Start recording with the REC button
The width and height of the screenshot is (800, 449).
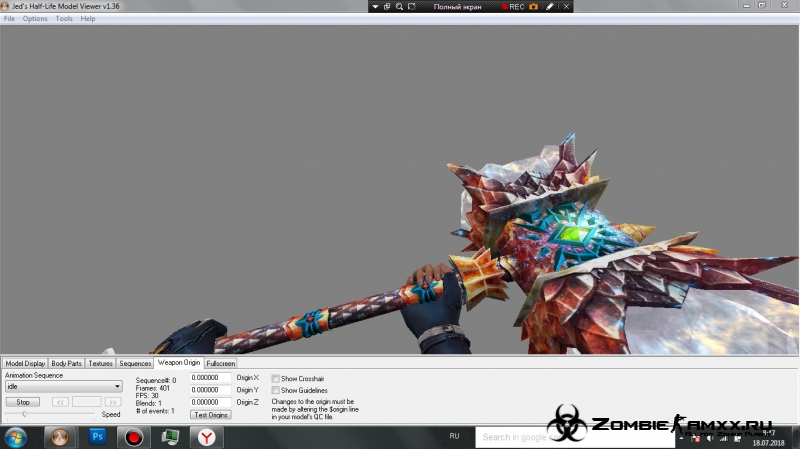[513, 7]
